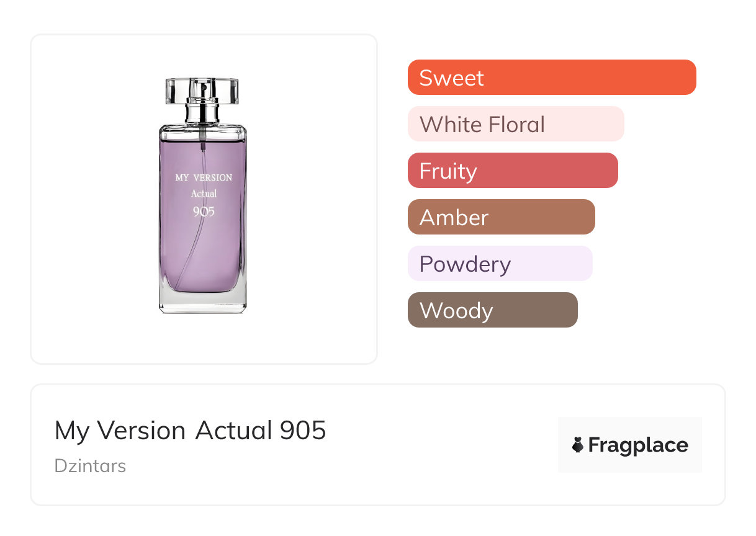Click MY VERSION text on bottle
The height and width of the screenshot is (536, 756).
click(204, 177)
